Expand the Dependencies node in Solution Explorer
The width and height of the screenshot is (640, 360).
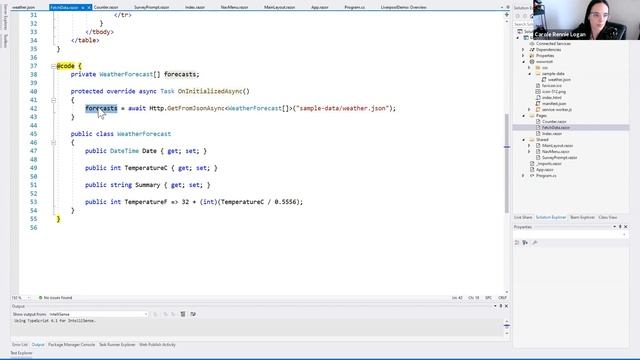pos(523,49)
